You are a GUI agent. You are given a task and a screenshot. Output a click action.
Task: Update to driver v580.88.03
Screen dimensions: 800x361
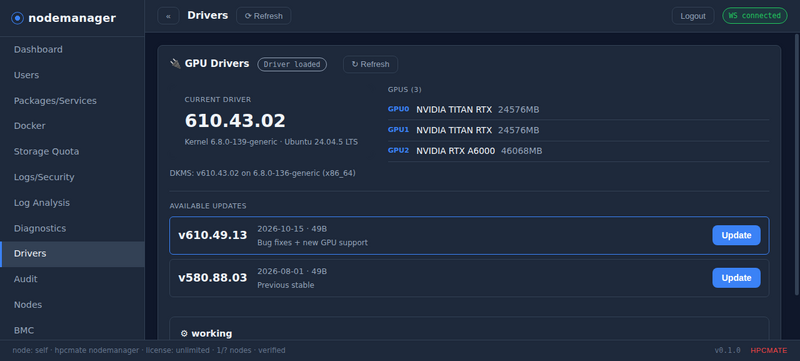pyautogui.click(x=736, y=278)
